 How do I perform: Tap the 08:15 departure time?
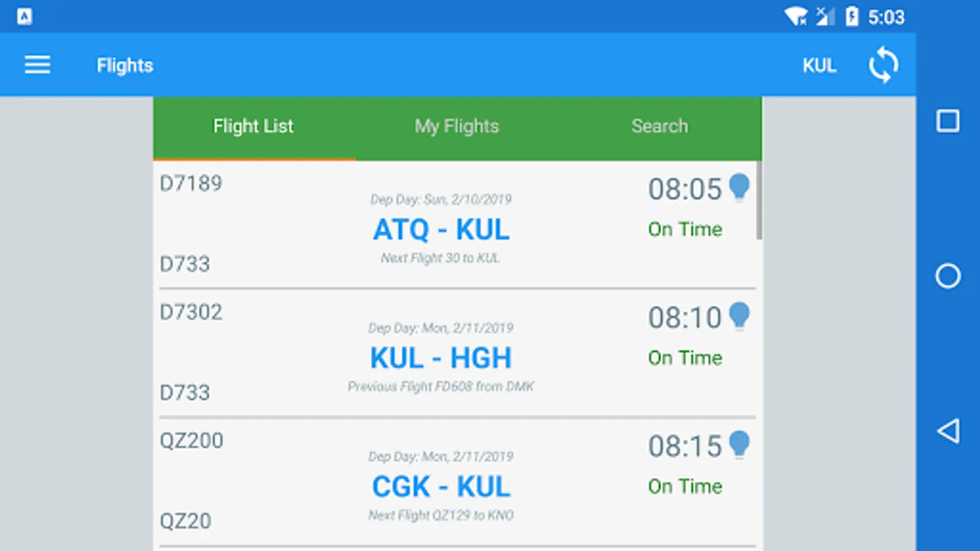coord(685,446)
